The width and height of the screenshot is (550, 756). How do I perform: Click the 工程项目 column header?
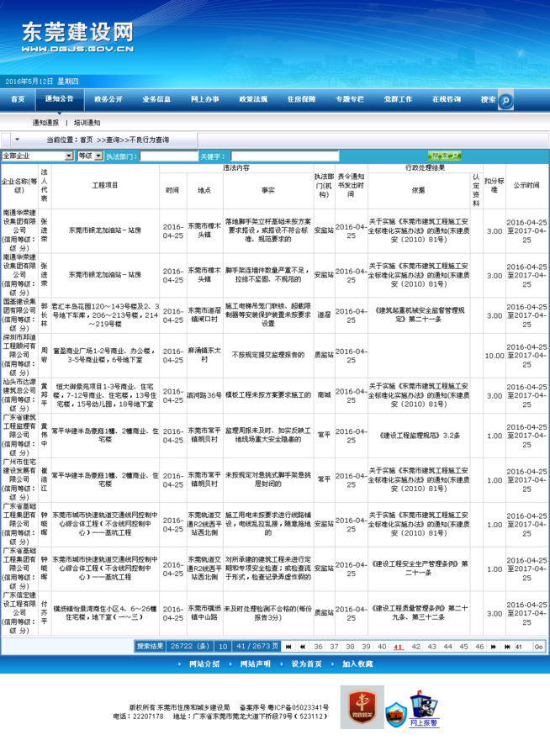(105, 185)
